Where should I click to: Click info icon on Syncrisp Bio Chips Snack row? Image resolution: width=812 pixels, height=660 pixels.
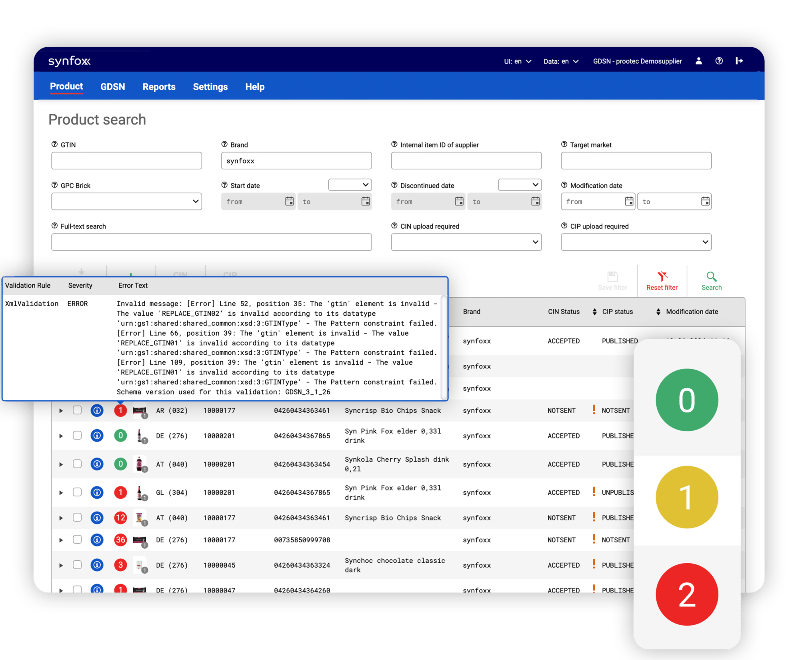[x=97, y=410]
